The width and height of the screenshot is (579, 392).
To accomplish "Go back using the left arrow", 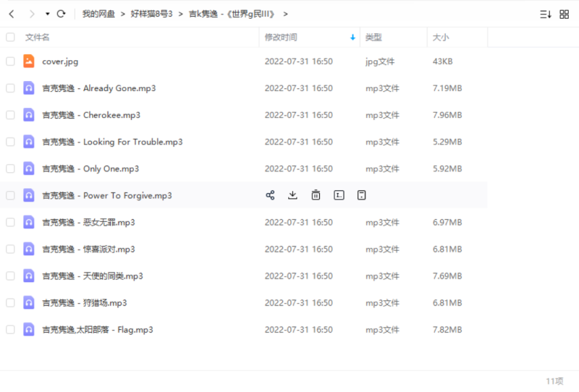I will [x=12, y=14].
